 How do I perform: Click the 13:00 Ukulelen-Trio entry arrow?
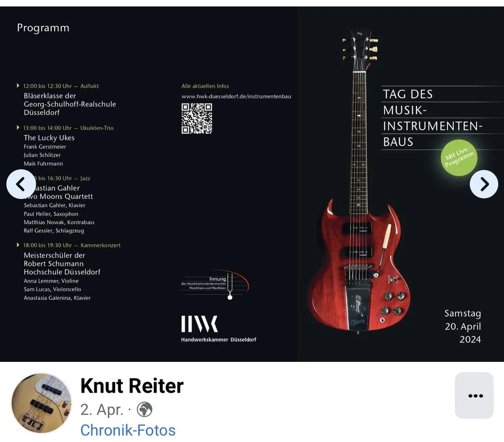point(18,128)
